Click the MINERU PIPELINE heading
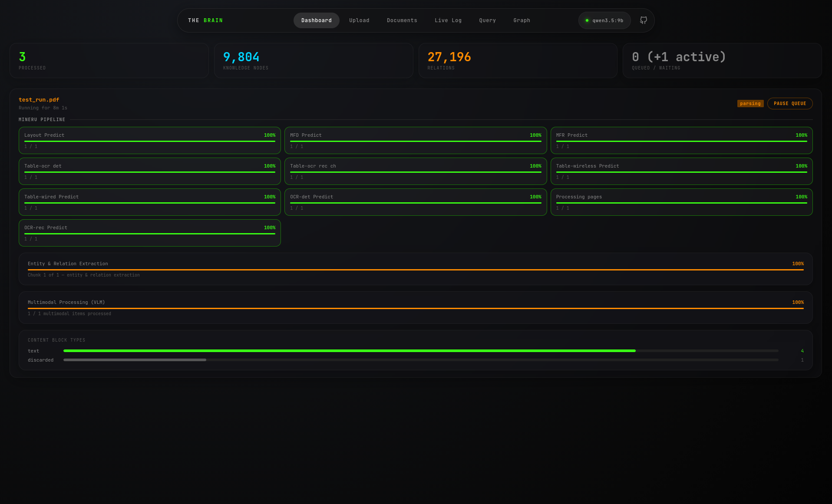The image size is (832, 504). pyautogui.click(x=42, y=119)
